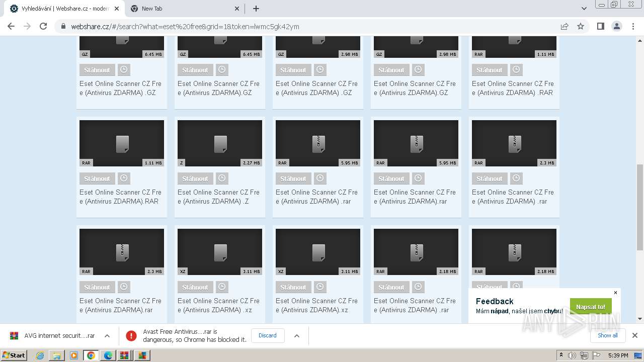Switch to the Webshare.cz search tab
This screenshot has width=644, height=362.
point(64,9)
